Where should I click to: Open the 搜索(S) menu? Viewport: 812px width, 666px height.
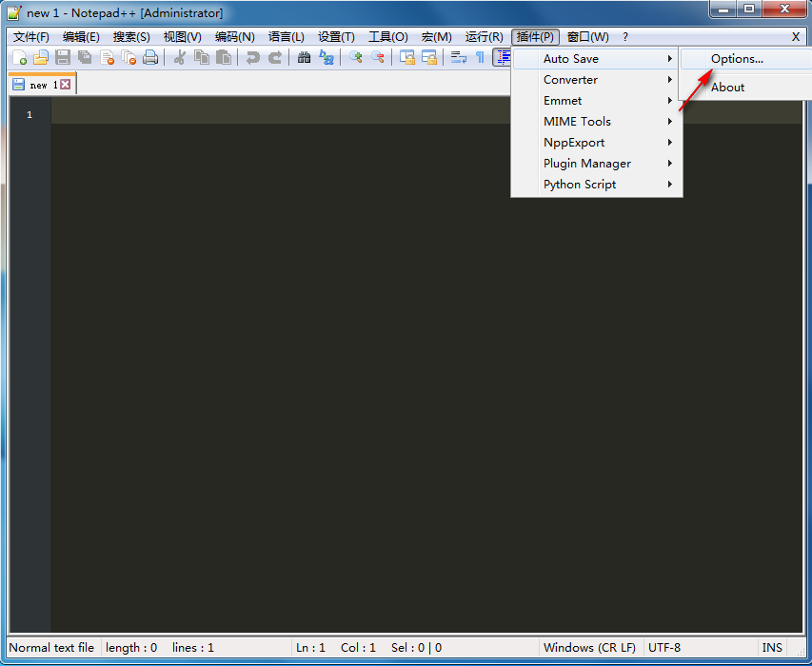[131, 37]
